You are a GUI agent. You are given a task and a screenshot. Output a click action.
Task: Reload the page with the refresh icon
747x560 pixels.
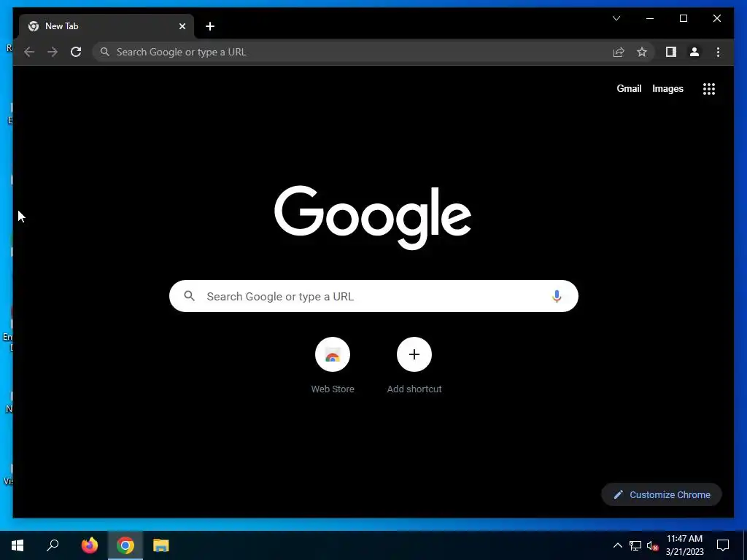click(x=76, y=52)
